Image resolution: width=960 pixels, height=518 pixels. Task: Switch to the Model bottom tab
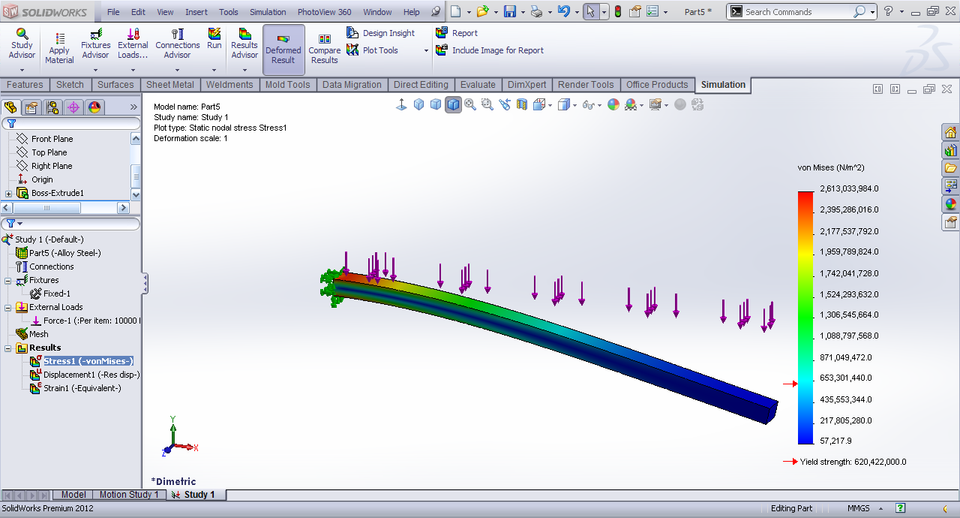73,495
